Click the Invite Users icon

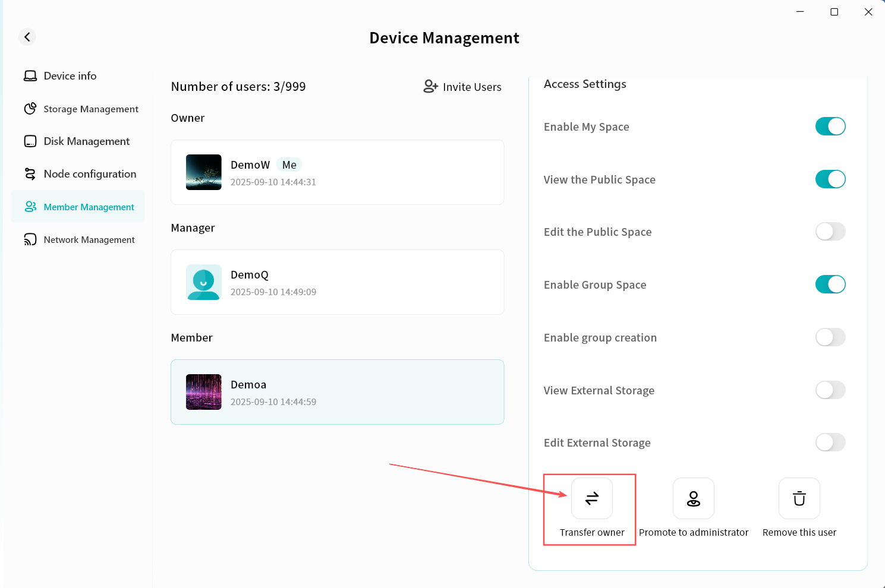[430, 87]
